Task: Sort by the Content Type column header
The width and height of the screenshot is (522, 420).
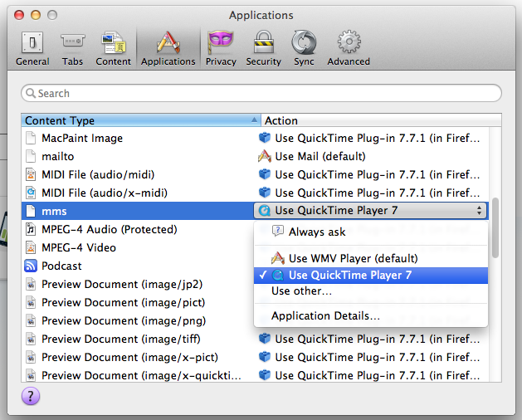Action: coord(141,120)
